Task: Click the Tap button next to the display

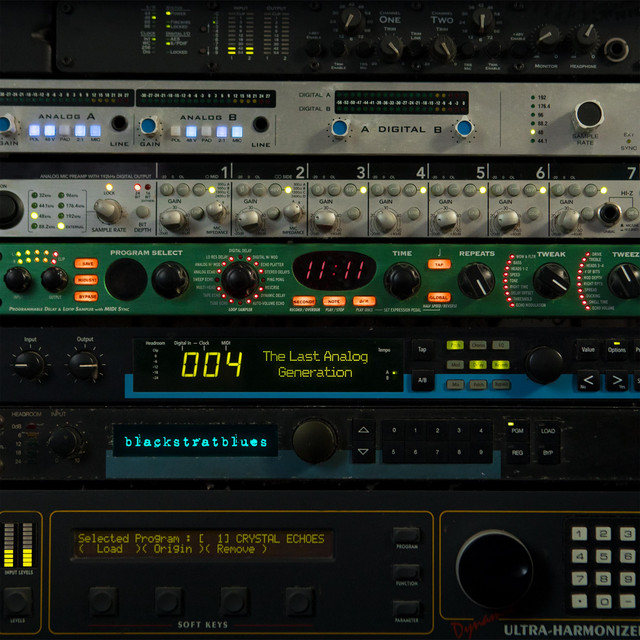Action: click(x=422, y=349)
